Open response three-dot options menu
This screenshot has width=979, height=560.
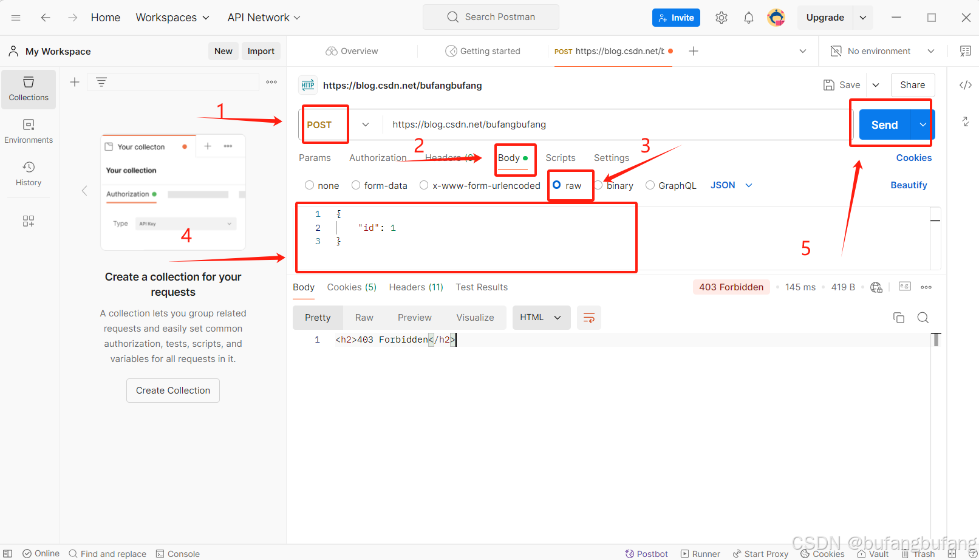tap(926, 287)
